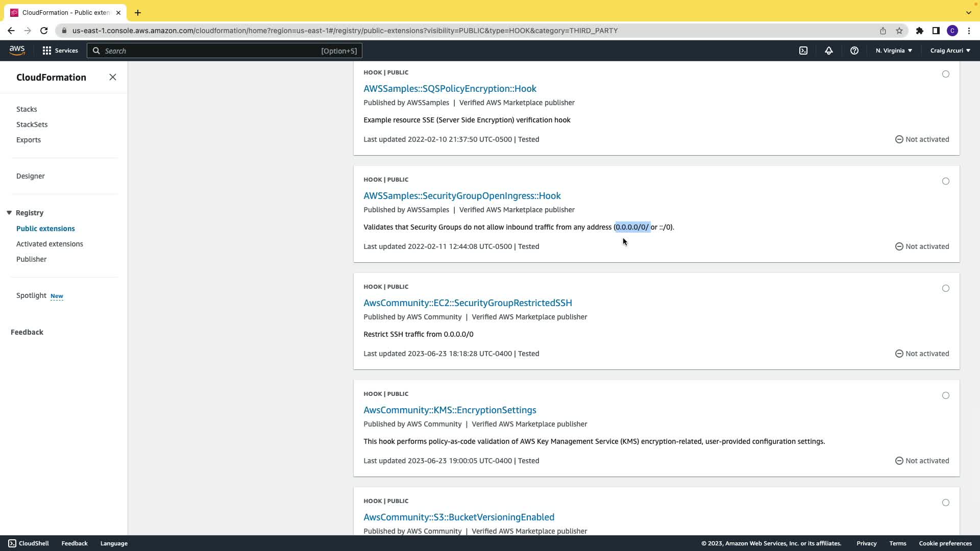
Task: Go to Activated extensions in sidebar
Action: [x=50, y=244]
